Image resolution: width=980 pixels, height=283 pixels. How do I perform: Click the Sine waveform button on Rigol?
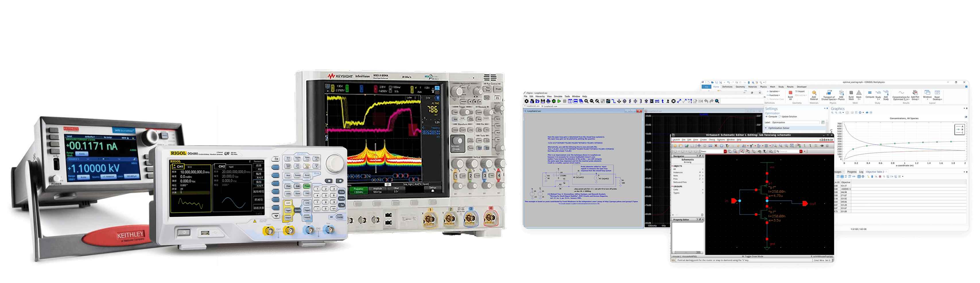(x=288, y=158)
